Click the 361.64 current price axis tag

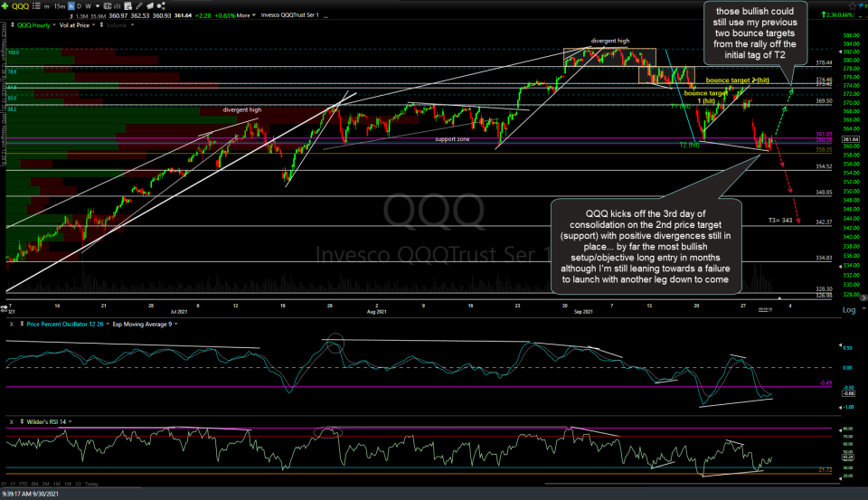pyautogui.click(x=851, y=139)
